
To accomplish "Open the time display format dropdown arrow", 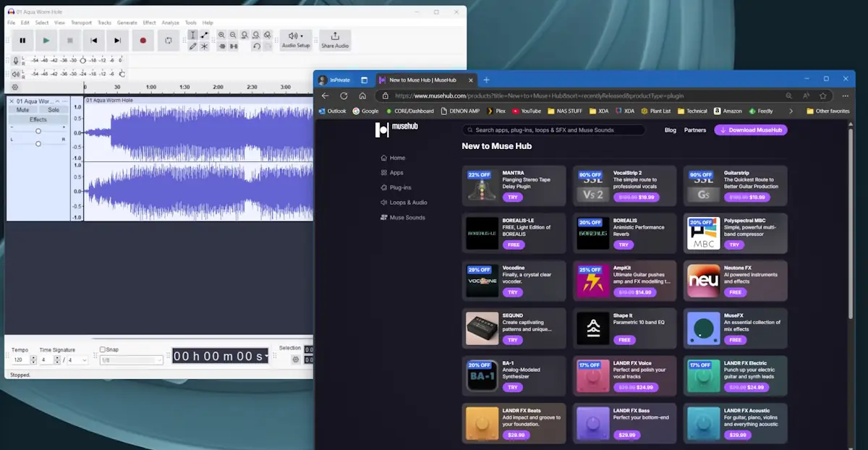I will coord(266,356).
